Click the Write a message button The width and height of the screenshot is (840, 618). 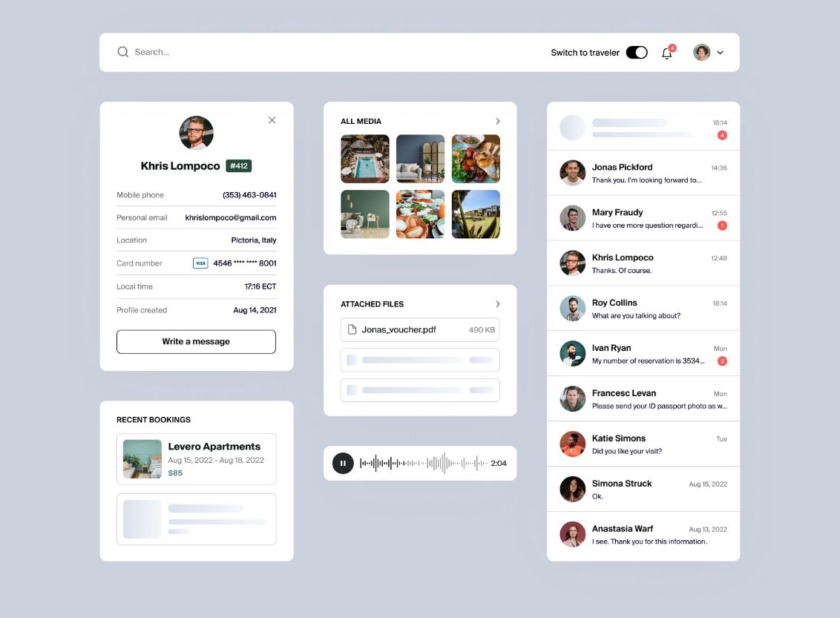point(196,342)
